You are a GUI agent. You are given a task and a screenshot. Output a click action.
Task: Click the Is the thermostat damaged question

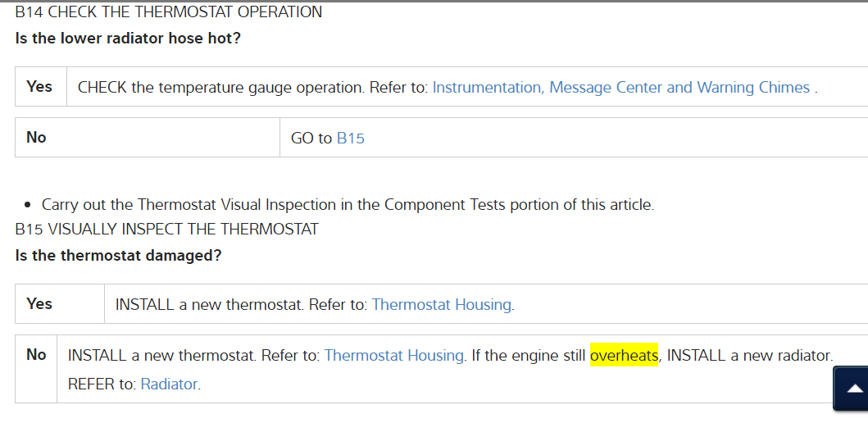(x=118, y=255)
